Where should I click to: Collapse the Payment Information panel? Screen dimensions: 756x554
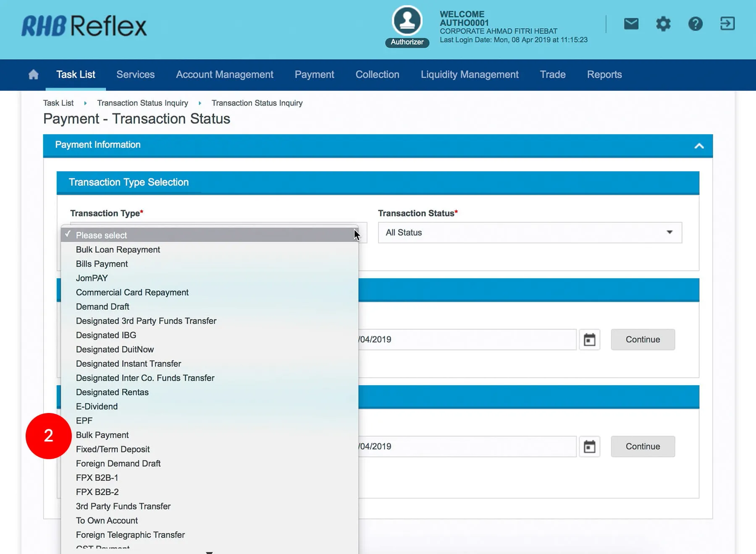(699, 146)
